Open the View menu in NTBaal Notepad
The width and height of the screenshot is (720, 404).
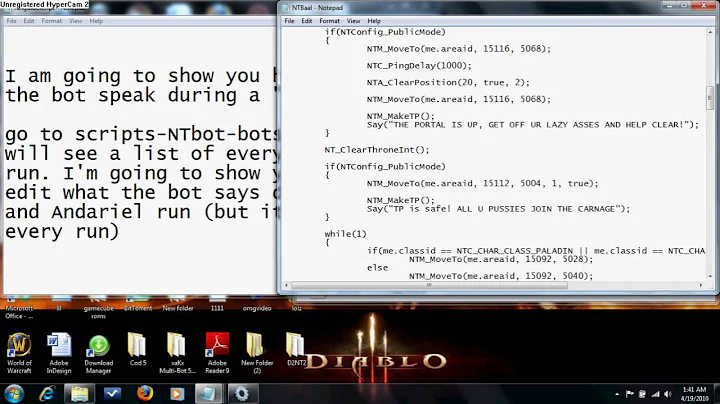click(353, 21)
